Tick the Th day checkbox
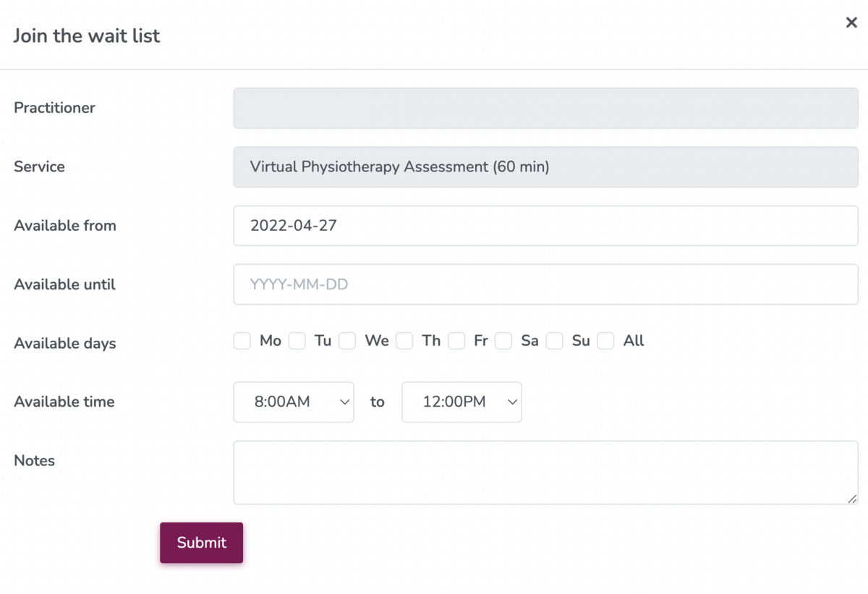Image resolution: width=868 pixels, height=594 pixels. (x=404, y=341)
